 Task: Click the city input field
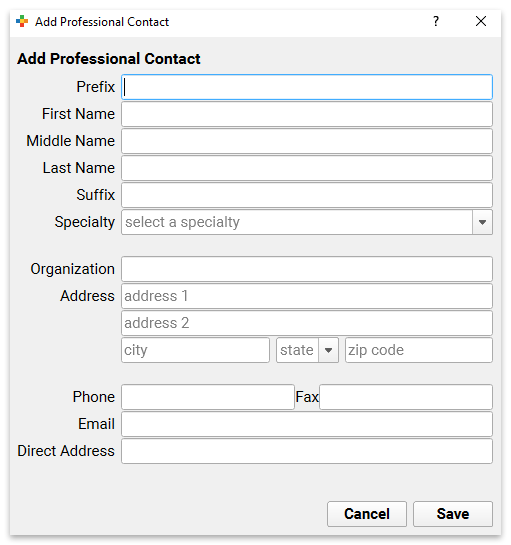point(195,350)
